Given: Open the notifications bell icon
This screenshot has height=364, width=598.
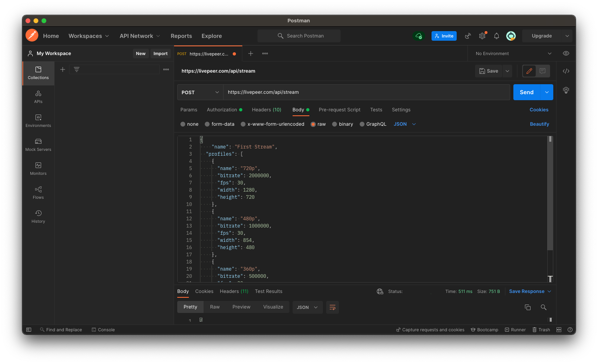Looking at the screenshot, I should pyautogui.click(x=496, y=36).
